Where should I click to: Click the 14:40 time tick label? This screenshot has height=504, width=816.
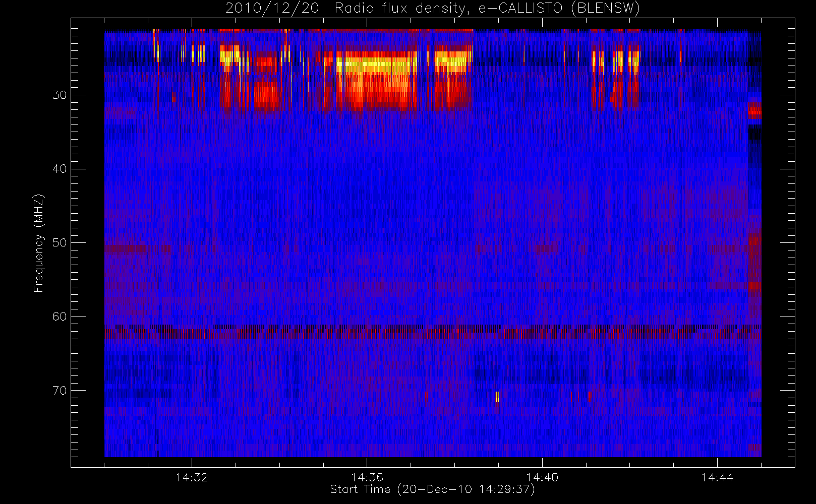(x=542, y=477)
